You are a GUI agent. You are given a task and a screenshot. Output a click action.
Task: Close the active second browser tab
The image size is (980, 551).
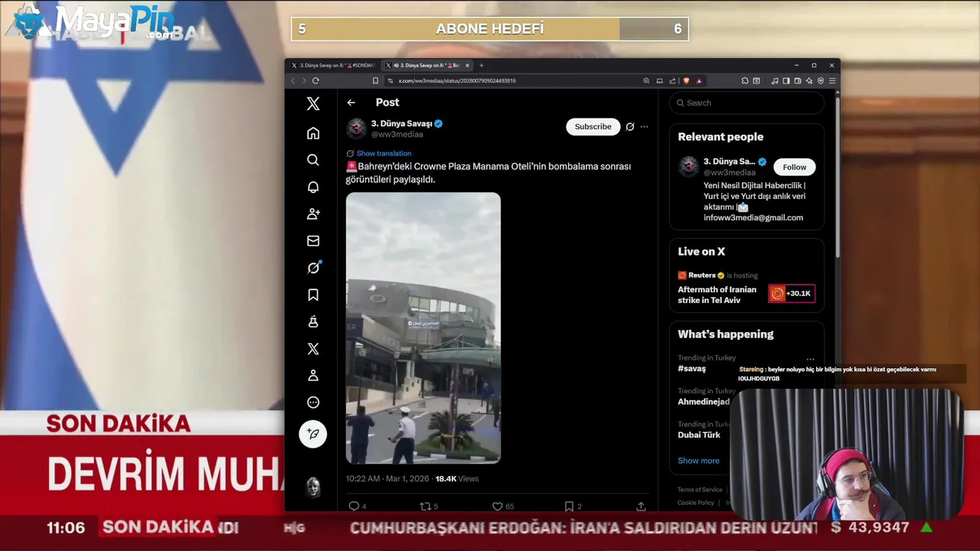tap(468, 65)
